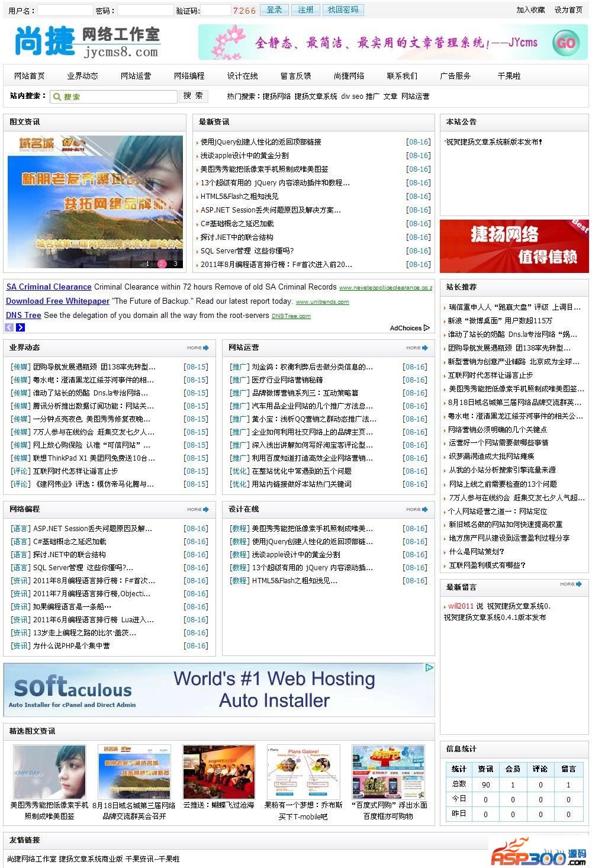Open 腾讯分析推出数据订阅功能 article

click(93, 406)
